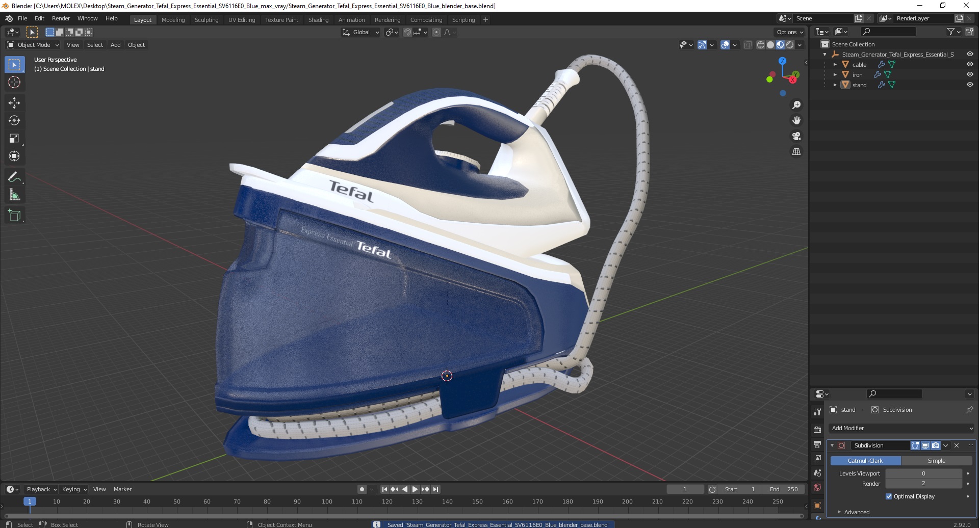This screenshot has width=980, height=528.
Task: Select the Cursor tool in toolbar
Action: click(14, 82)
